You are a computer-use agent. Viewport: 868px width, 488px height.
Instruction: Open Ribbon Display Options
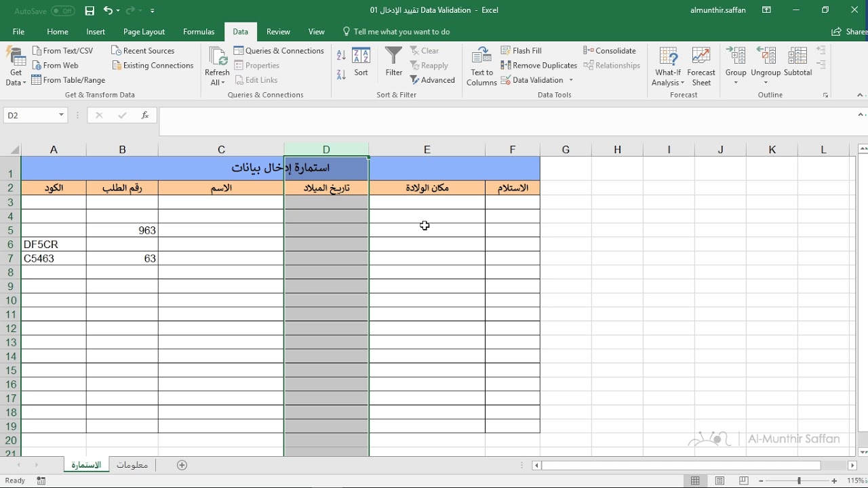[x=766, y=10]
